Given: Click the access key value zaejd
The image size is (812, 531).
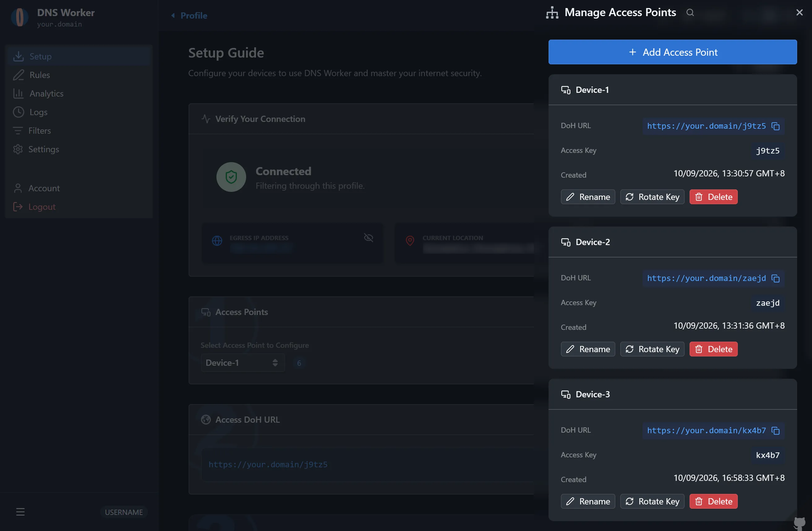Looking at the screenshot, I should (x=768, y=303).
